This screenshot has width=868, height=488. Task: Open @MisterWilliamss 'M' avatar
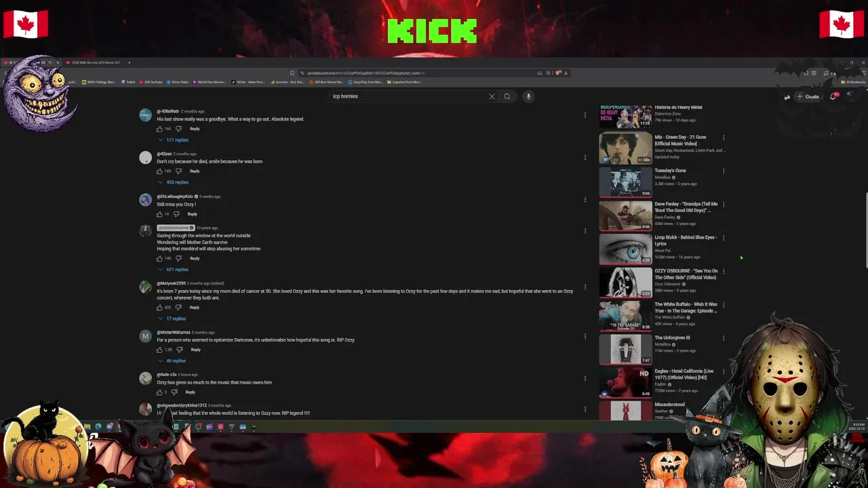[145, 336]
